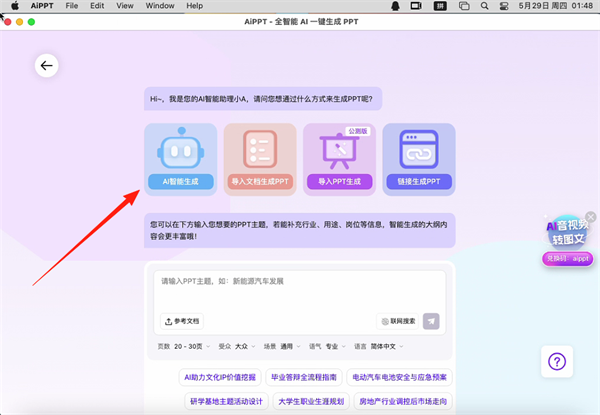Click the window stacking menu bar icon

[464, 6]
